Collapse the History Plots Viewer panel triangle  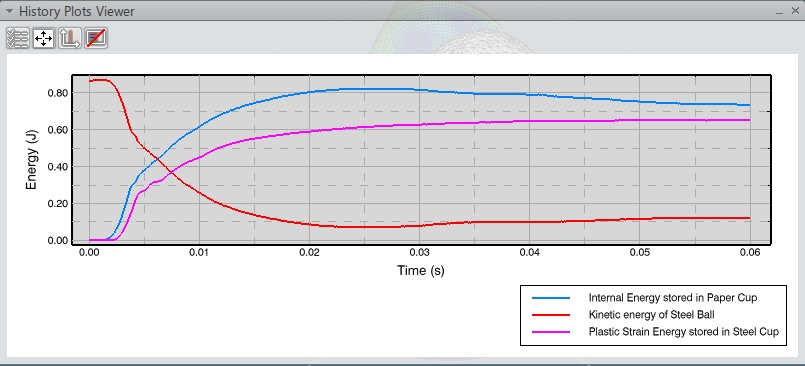[x=9, y=11]
